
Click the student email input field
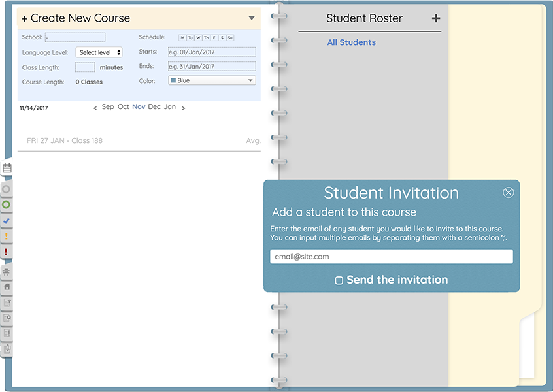pos(392,257)
